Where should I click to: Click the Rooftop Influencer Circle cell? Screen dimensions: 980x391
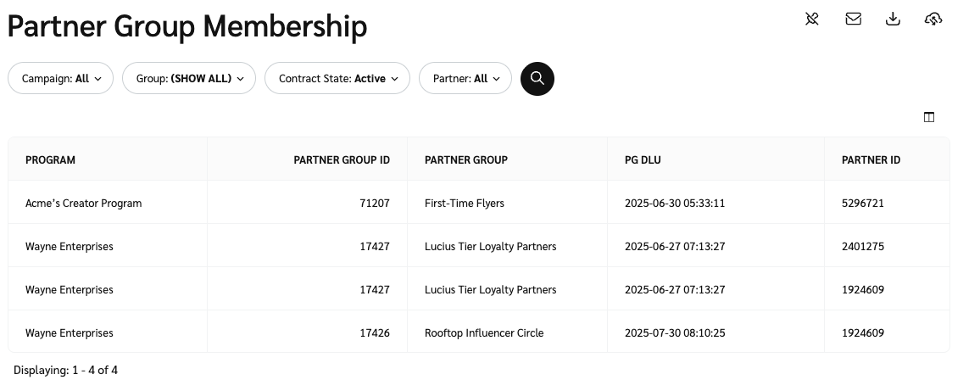pos(484,333)
